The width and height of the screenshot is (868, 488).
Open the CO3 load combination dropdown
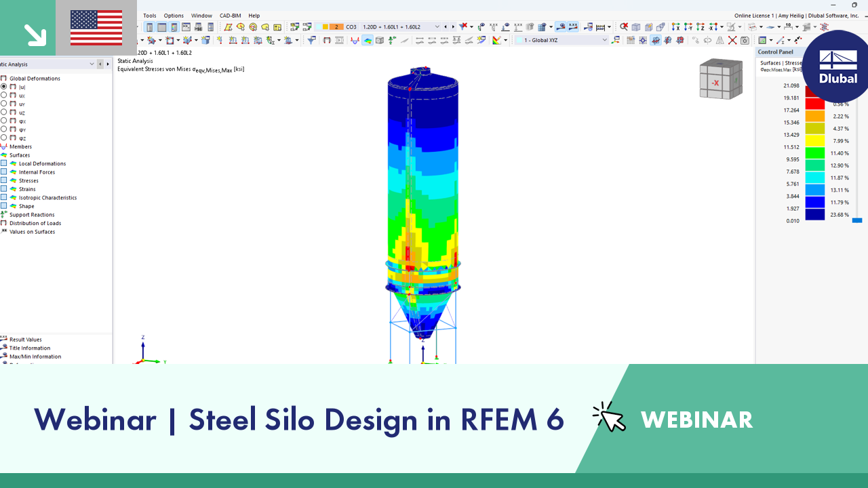click(438, 27)
